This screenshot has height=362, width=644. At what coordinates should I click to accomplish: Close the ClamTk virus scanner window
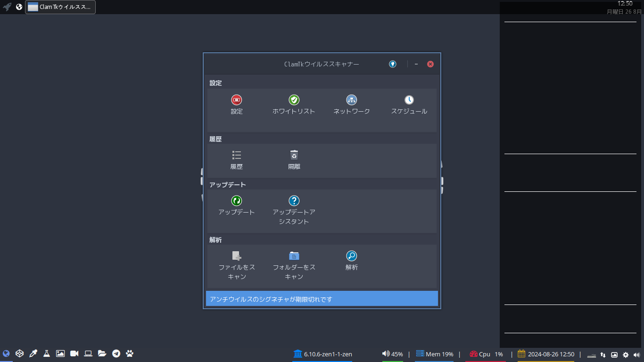coord(430,64)
